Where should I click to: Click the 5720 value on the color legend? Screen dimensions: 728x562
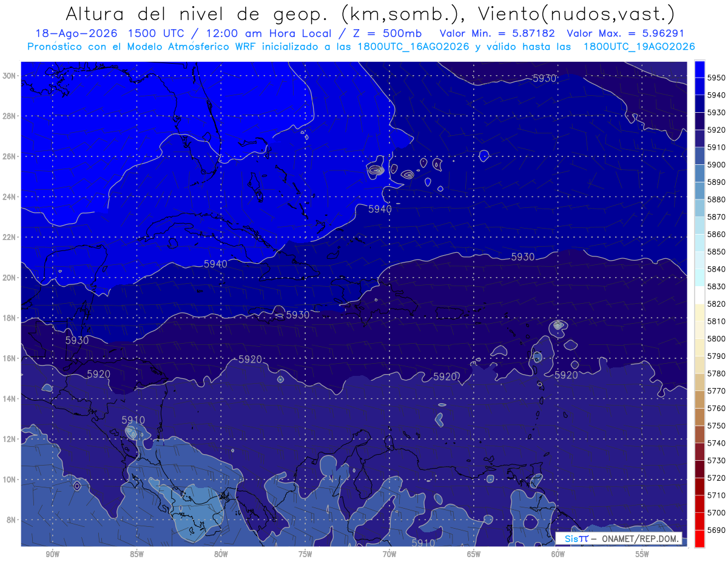click(x=716, y=478)
